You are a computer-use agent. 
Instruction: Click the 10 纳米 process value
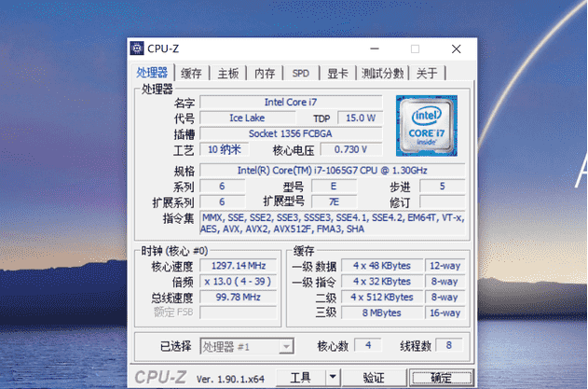(224, 149)
